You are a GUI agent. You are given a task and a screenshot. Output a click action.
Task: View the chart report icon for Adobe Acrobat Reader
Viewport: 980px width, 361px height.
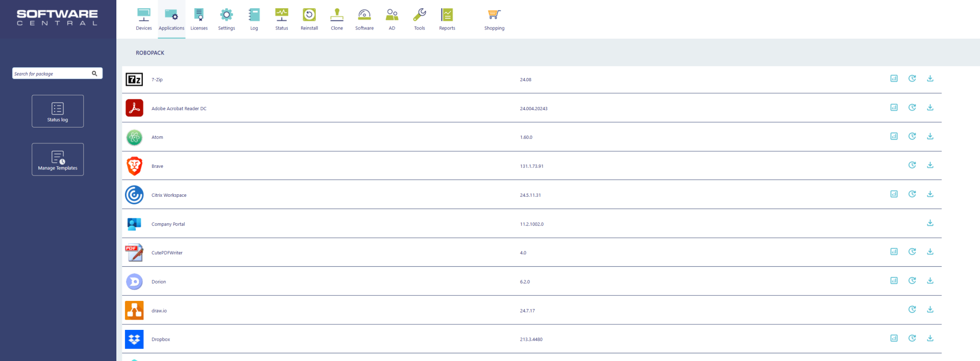[x=894, y=108]
